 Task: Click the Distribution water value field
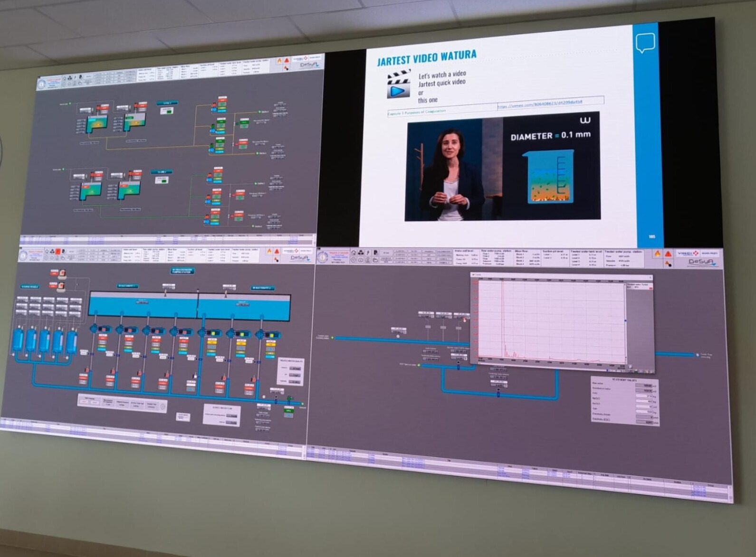click(644, 391)
